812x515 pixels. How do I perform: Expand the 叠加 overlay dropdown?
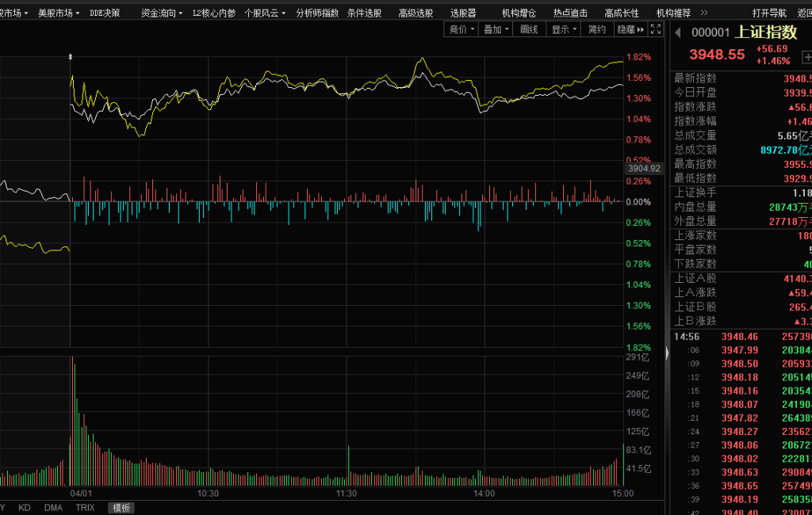coord(496,29)
